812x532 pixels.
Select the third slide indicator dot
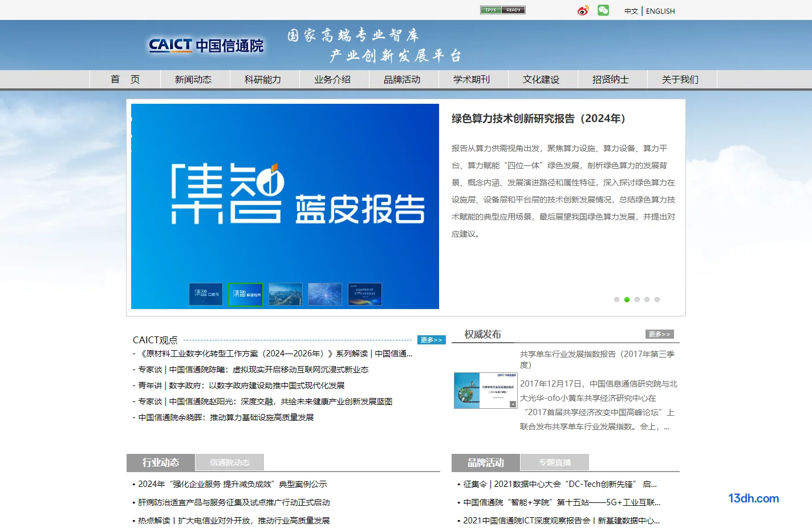[x=637, y=299]
